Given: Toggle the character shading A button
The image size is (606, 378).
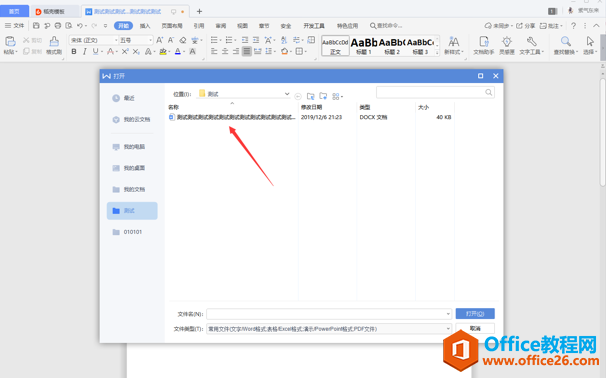Looking at the screenshot, I should coord(192,51).
